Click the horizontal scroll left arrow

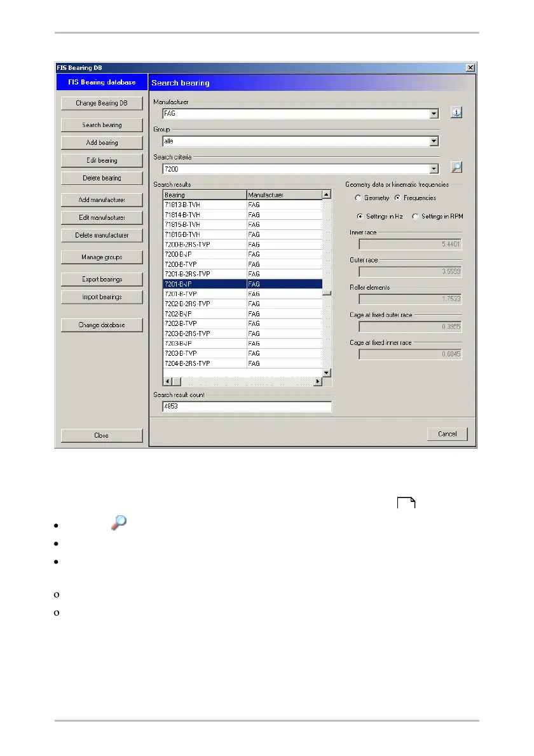pyautogui.click(x=167, y=381)
